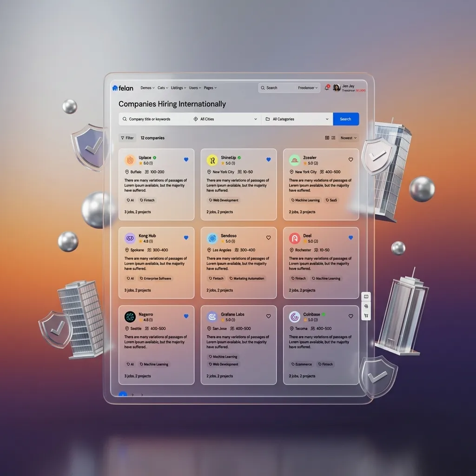The height and width of the screenshot is (476, 476).
Task: Open the Listings menu
Action: [178, 88]
